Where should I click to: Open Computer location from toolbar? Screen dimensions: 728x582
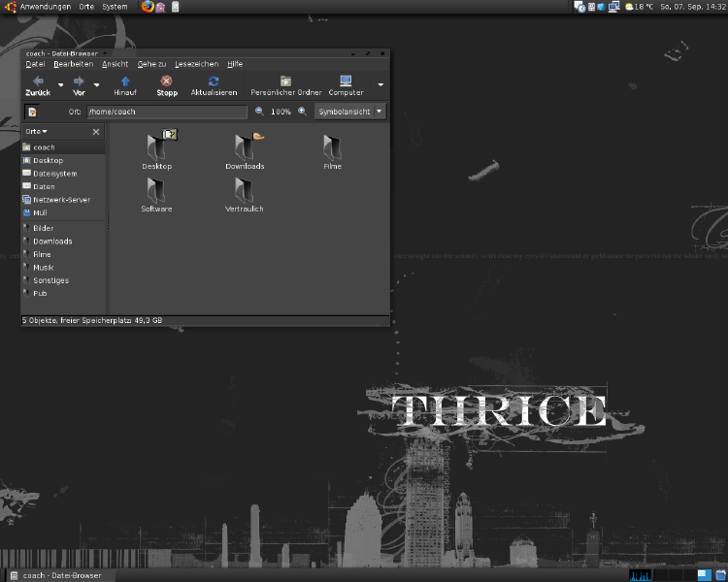click(346, 86)
